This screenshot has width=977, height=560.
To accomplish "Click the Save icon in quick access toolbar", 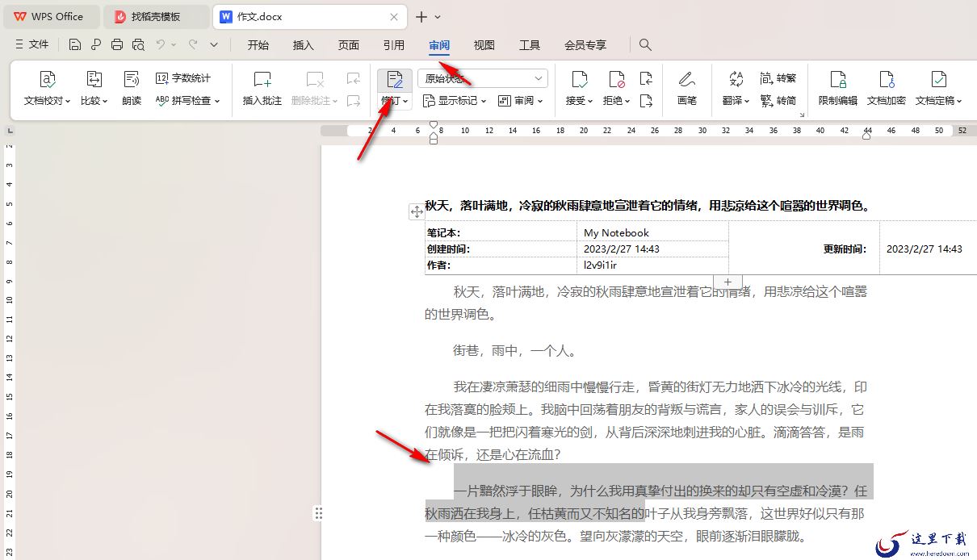I will tap(75, 44).
